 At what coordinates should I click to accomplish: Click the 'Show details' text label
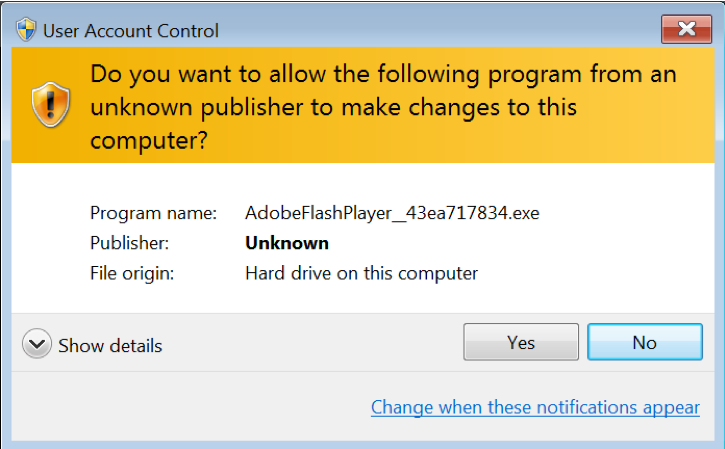[x=110, y=346]
